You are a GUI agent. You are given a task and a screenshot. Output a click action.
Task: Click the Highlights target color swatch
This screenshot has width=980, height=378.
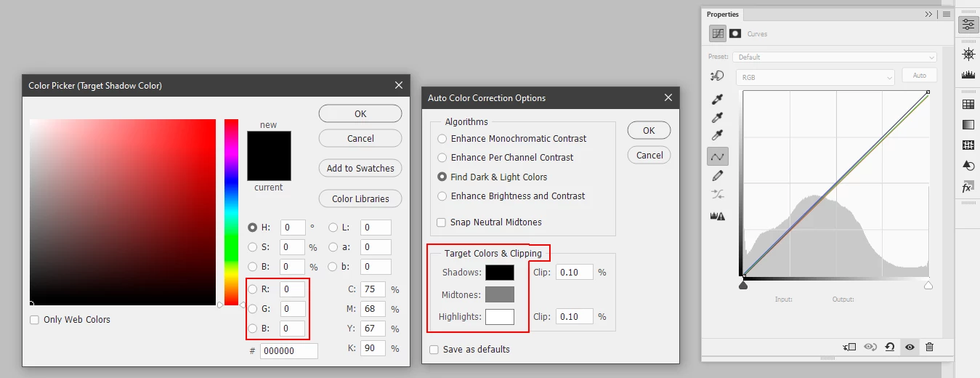(x=500, y=317)
